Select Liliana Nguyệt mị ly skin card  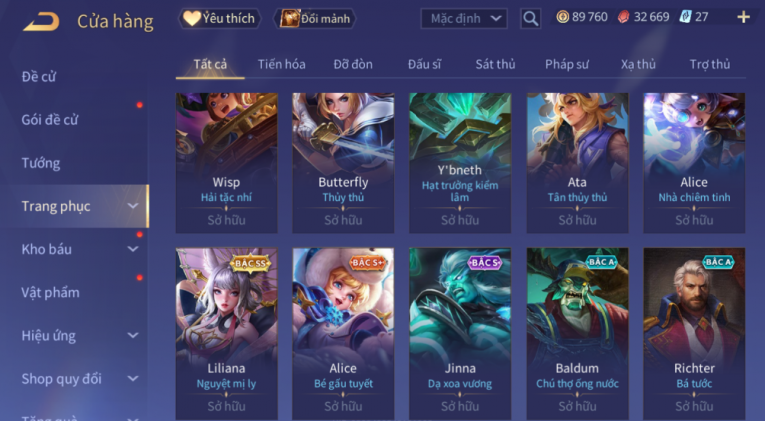[226, 333]
